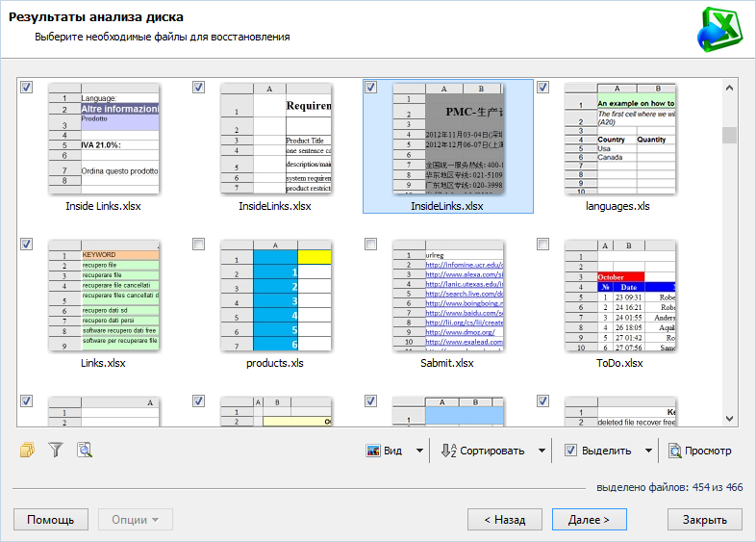Expand the Вид dropdown arrow

419,451
